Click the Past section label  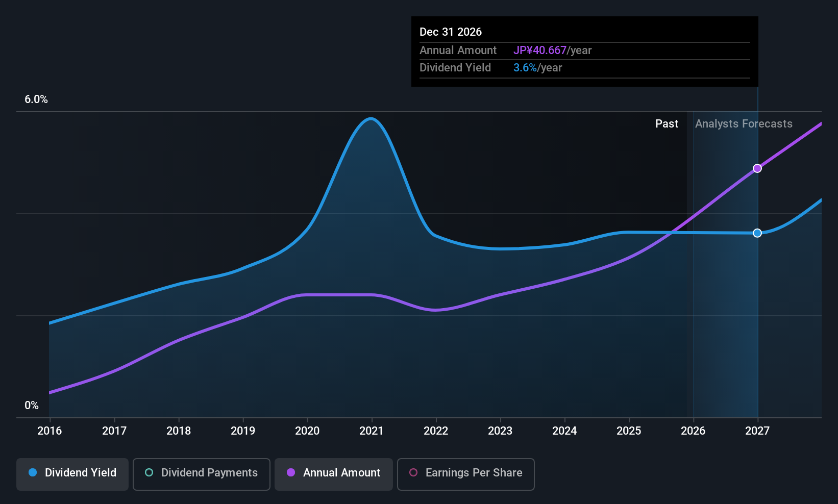click(x=667, y=124)
